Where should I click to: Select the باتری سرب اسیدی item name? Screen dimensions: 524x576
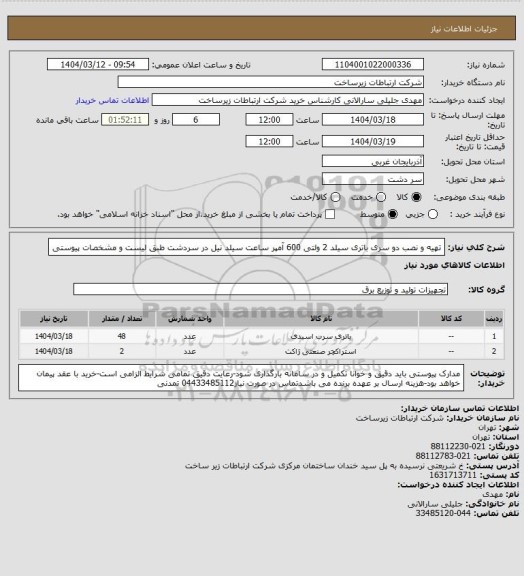click(321, 336)
